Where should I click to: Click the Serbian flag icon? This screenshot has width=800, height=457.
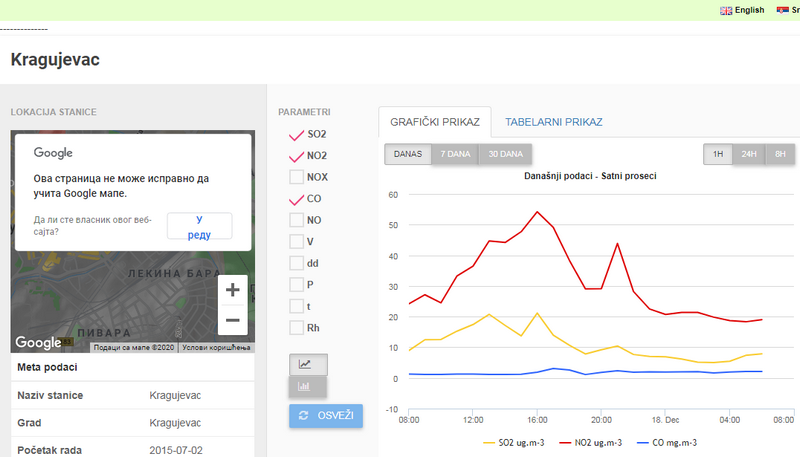pos(783,10)
